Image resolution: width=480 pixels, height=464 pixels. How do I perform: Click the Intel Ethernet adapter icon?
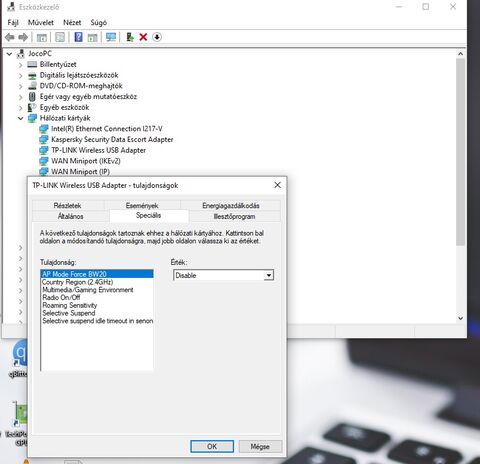pyautogui.click(x=44, y=129)
